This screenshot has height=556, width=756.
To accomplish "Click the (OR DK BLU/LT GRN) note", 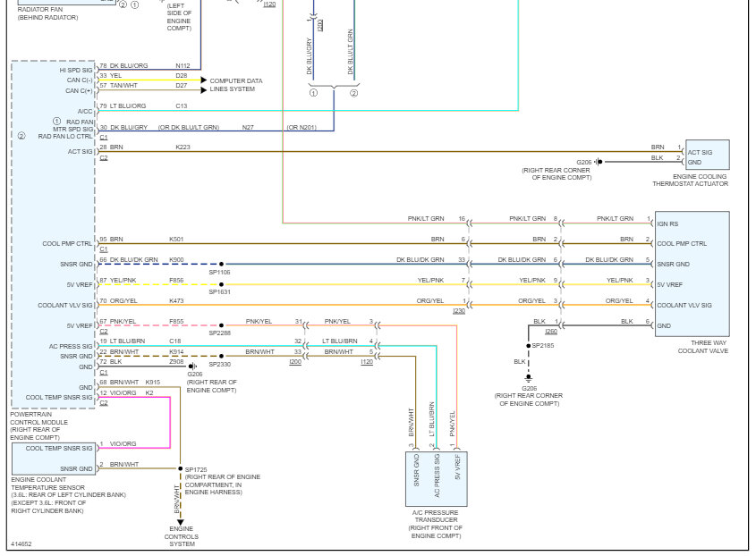I will 189,127.
